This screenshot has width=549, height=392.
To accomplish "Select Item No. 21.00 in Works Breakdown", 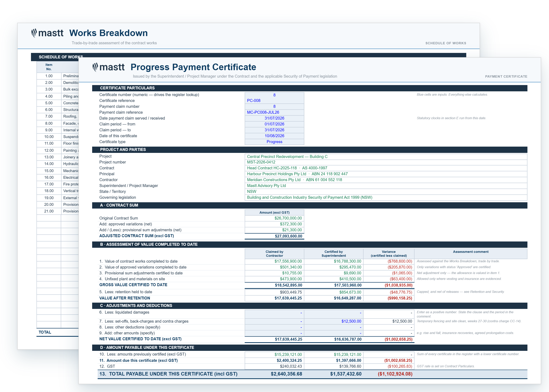I will coord(49,211).
